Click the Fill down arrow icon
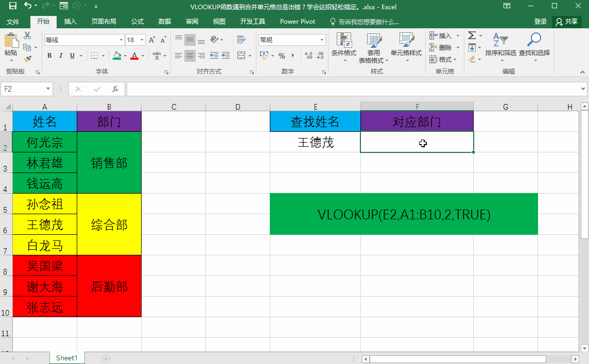Viewport: 589px width, 364px height. [x=472, y=48]
